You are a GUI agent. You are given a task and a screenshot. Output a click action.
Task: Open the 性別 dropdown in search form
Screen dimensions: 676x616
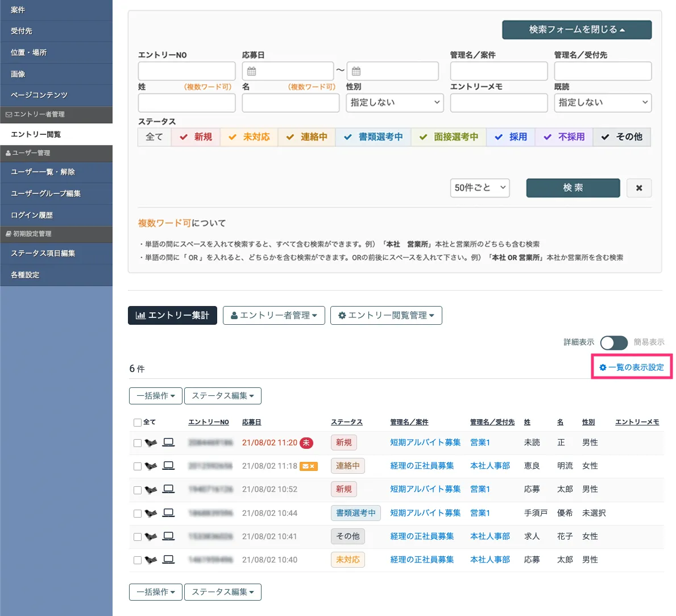tap(395, 102)
